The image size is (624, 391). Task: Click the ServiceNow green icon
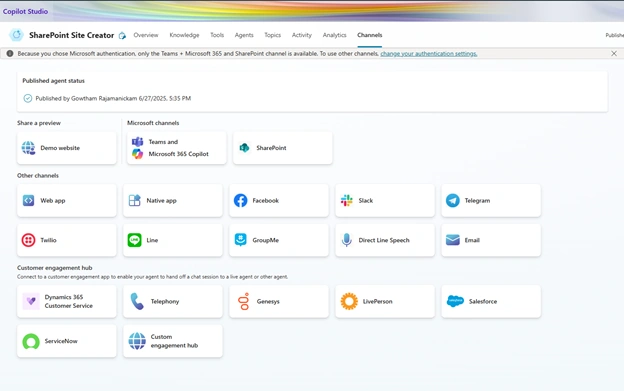[31, 341]
